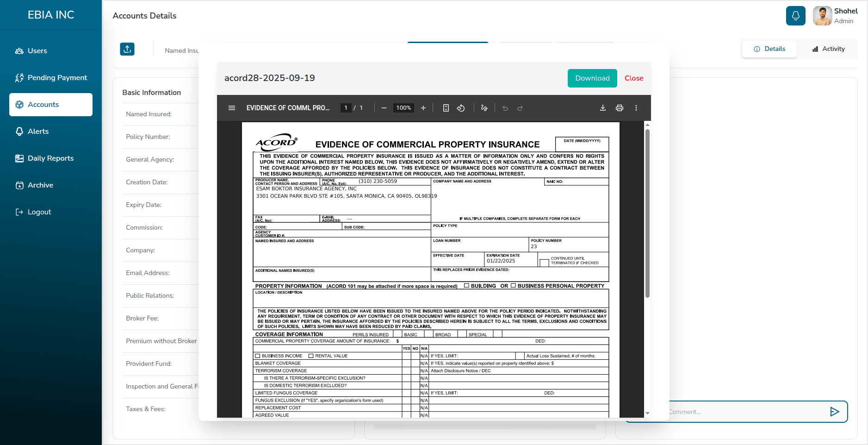Send comment with the arrow icon
Viewport: 868px width, 445px height.
coord(834,412)
